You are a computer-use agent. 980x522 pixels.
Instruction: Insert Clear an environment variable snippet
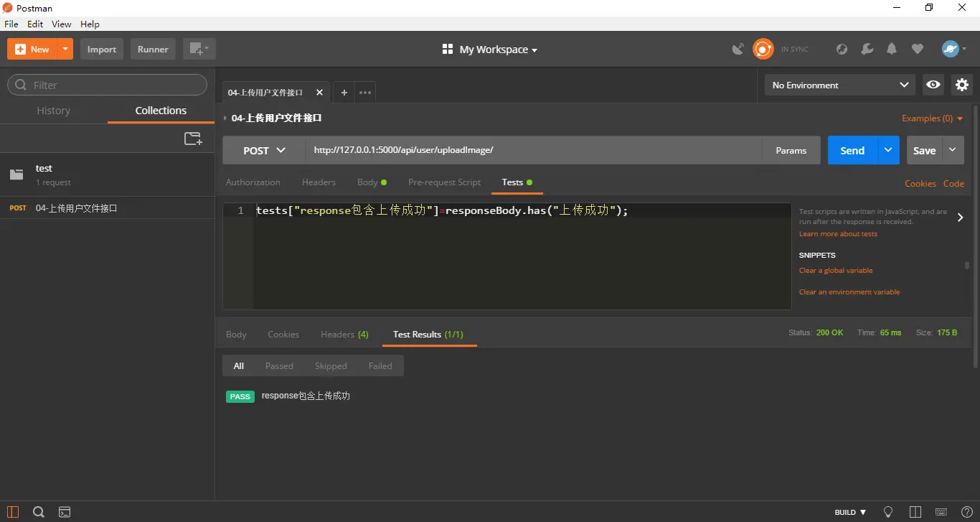849,292
